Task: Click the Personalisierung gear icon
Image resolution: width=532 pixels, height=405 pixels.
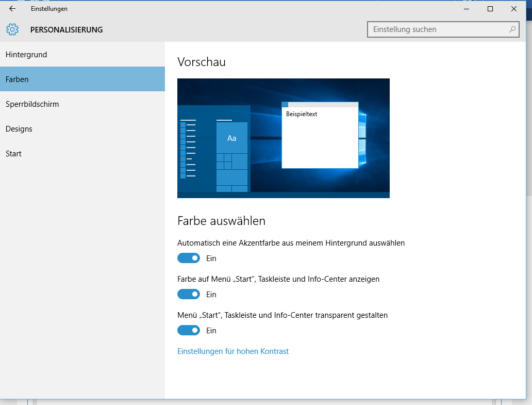Action: coord(12,29)
